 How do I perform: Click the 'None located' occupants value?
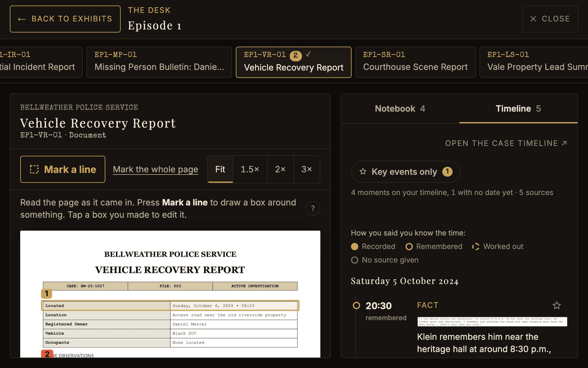click(x=188, y=343)
